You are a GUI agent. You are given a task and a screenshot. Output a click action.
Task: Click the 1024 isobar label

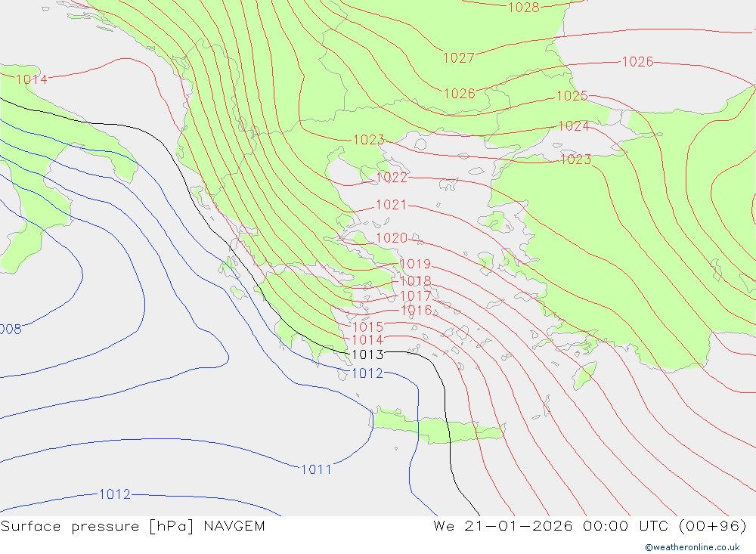[x=574, y=126]
